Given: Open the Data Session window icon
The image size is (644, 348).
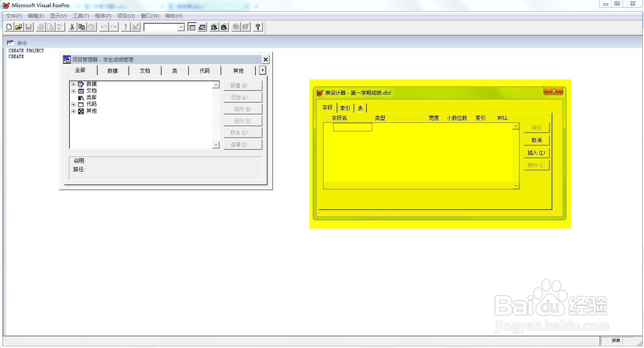Looking at the screenshot, I should point(202,27).
